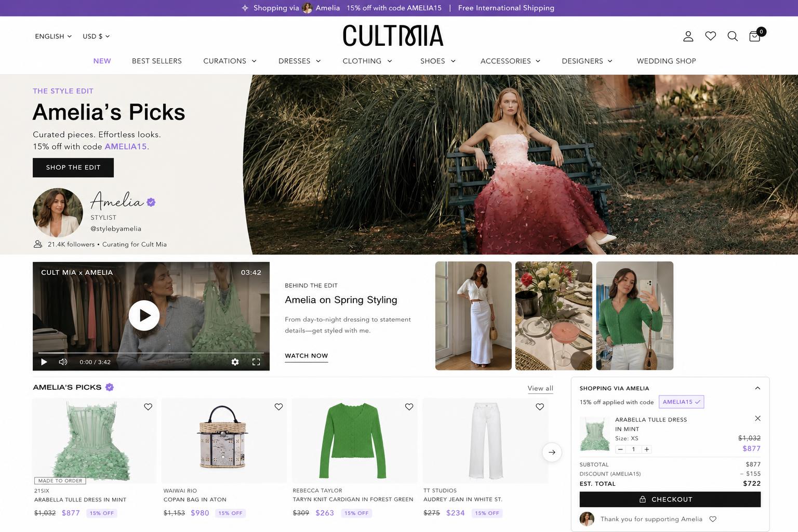Remove Arabella Tulle Dress from cart
Screen dimensions: 798x532
click(x=757, y=418)
